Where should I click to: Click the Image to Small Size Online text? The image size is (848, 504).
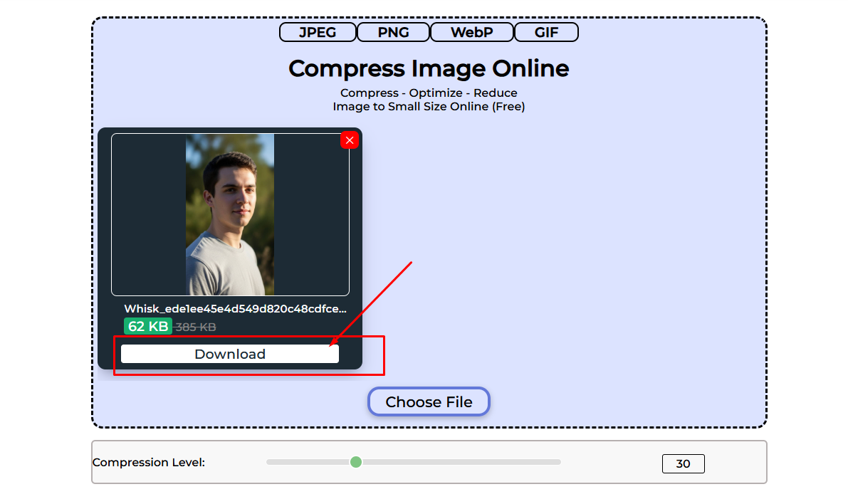tap(428, 106)
